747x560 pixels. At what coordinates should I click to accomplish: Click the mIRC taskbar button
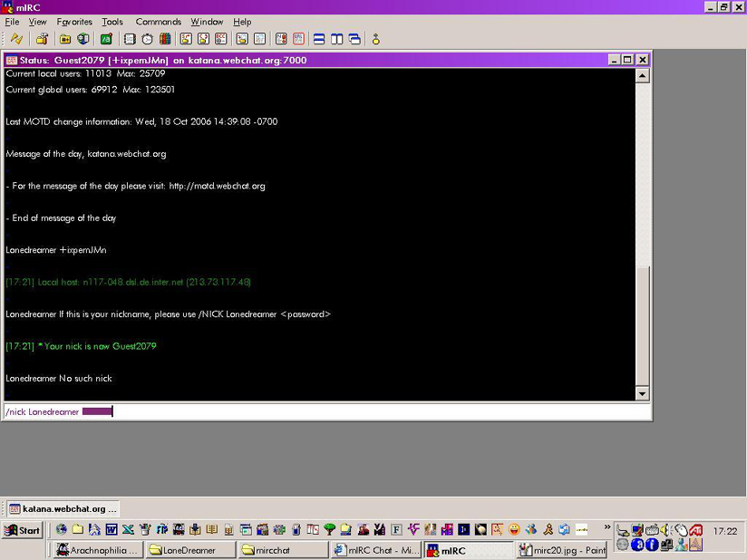coord(470,550)
